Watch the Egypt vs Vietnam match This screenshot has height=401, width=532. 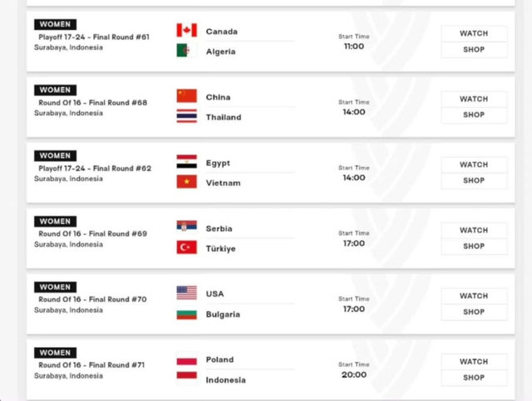coord(474,164)
